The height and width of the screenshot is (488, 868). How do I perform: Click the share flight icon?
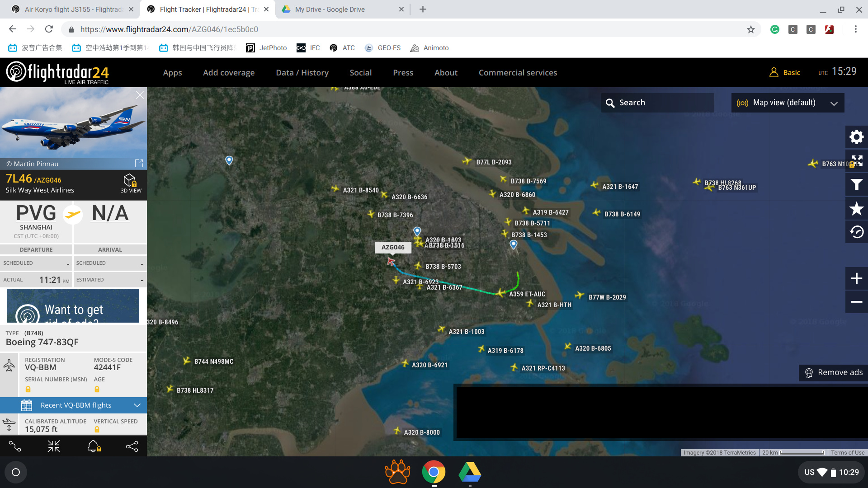tap(132, 446)
